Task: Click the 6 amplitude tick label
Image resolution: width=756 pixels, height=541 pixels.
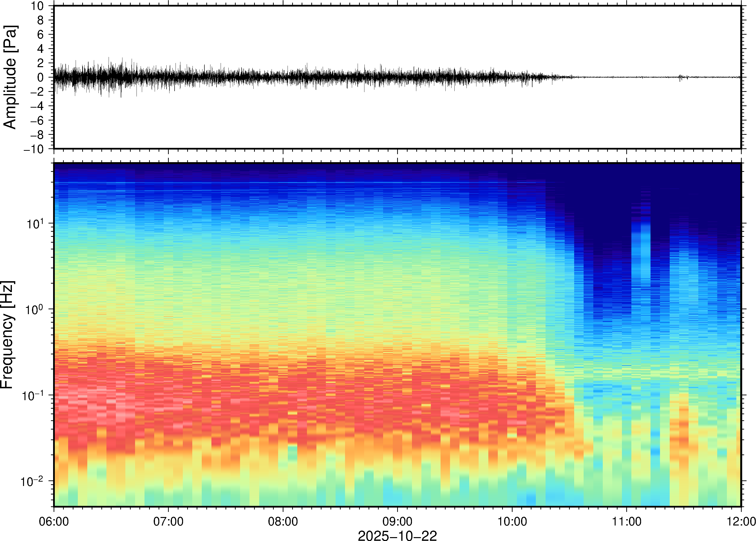Action: (41, 34)
